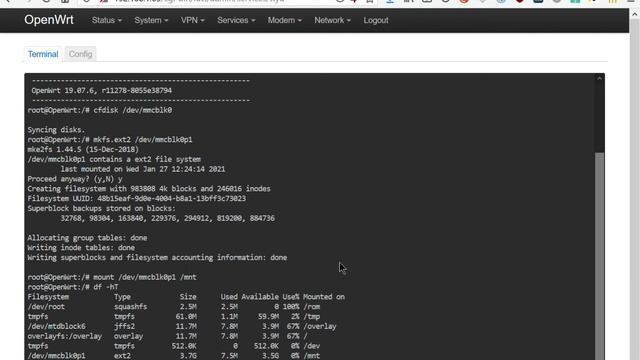The height and width of the screenshot is (360, 640).
Task: Click the 'Proceed anyway? (y,N) y' prompt
Action: (75, 179)
